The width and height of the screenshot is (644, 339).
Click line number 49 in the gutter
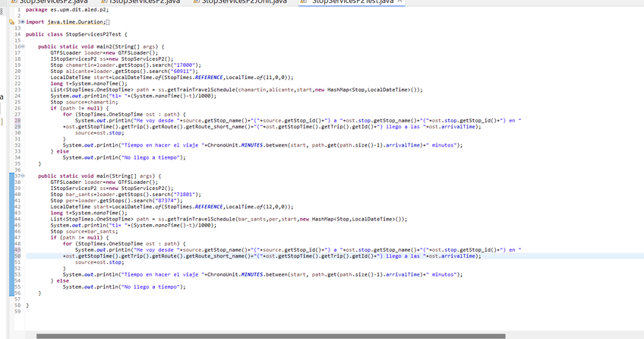pos(17,250)
